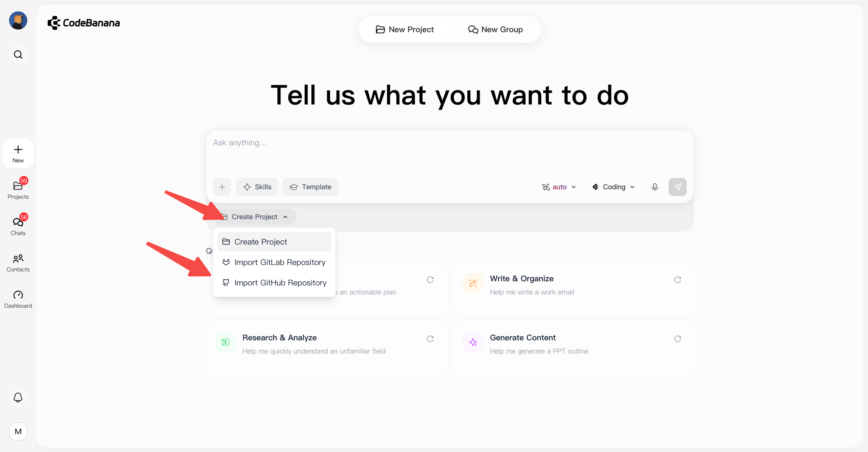Screen dimensions: 868x452
Task: Select Import GitLab Repository option
Action: (274, 262)
